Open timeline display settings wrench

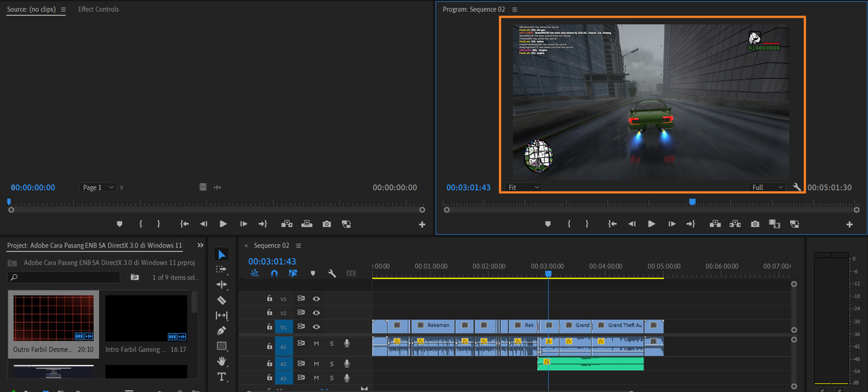tap(332, 273)
